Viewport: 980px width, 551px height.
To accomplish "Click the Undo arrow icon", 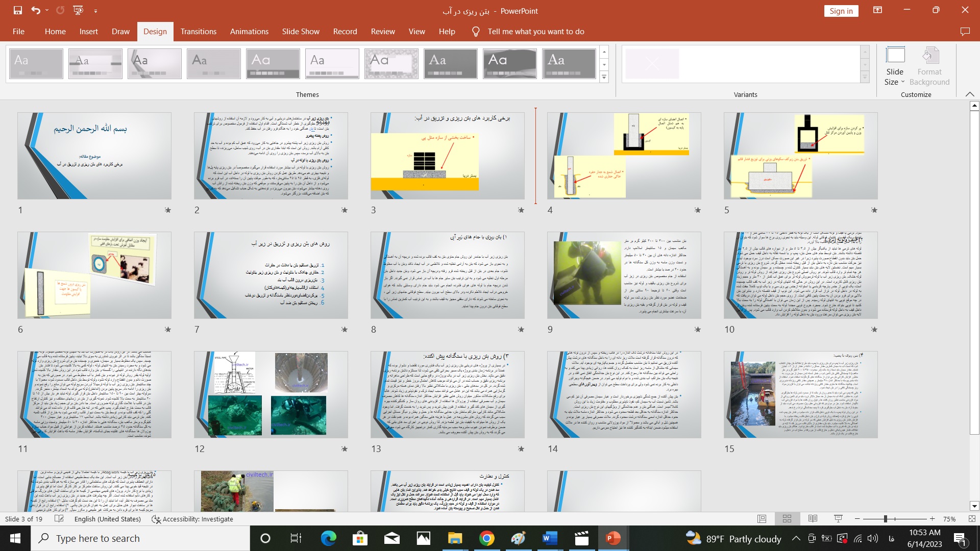I will (x=35, y=10).
